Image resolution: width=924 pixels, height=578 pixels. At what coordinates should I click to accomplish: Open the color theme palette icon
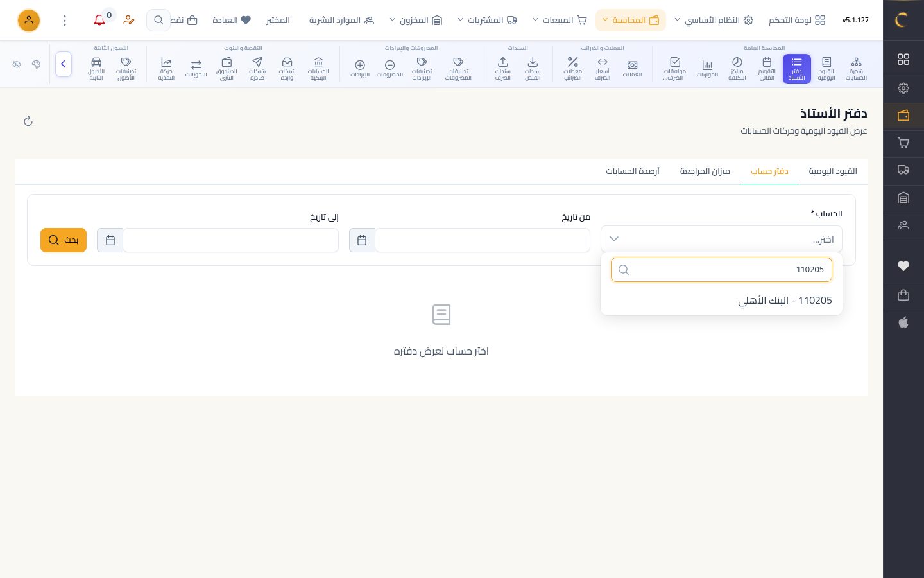click(x=36, y=64)
